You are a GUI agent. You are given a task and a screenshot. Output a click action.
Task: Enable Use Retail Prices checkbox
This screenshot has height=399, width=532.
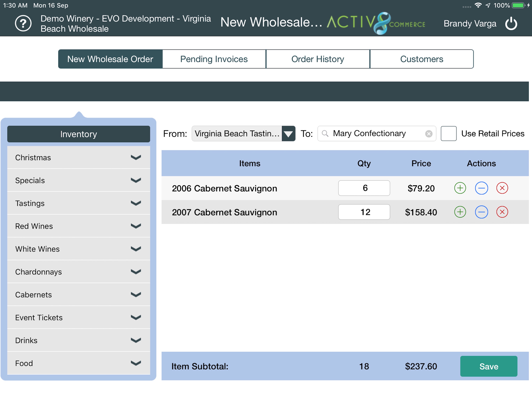[448, 133]
